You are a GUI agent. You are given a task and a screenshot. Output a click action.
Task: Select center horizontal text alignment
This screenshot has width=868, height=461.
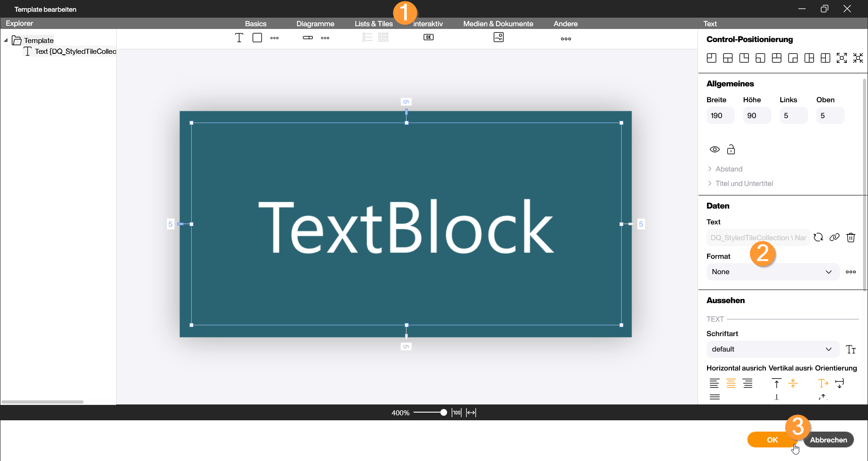731,384
